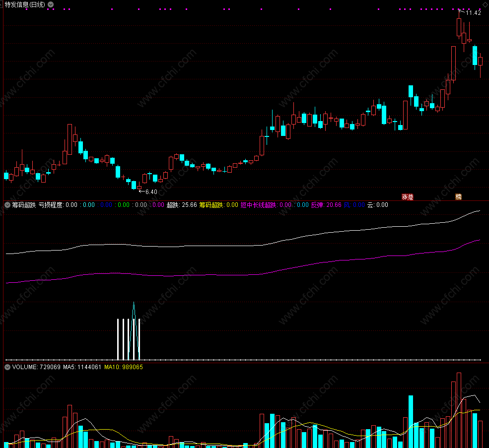
Task: Click the 云: 0.00 value
Action: tap(378, 205)
